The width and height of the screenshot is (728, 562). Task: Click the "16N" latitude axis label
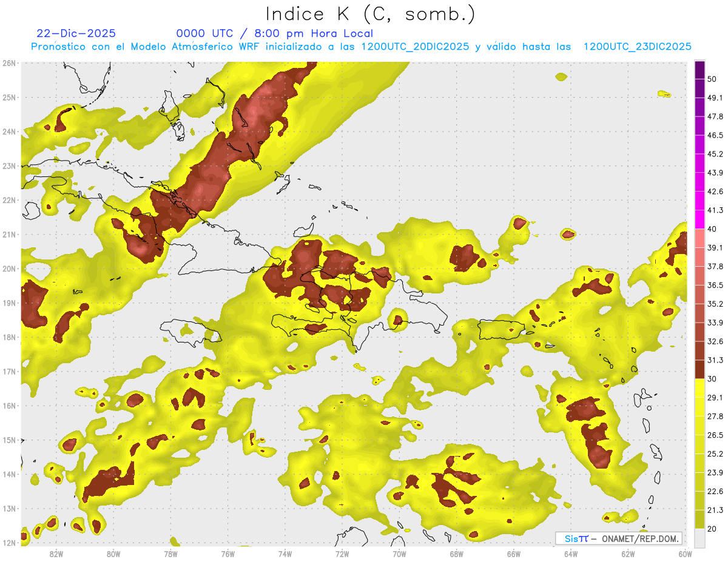(9, 406)
